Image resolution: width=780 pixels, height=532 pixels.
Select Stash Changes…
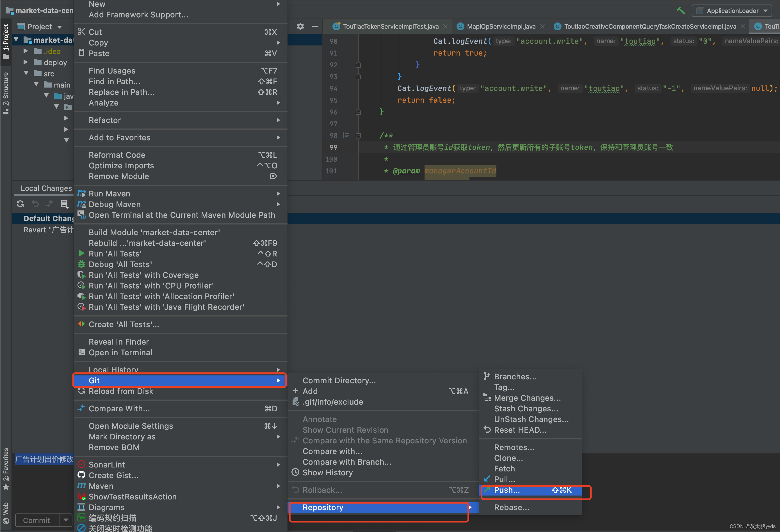tap(530, 409)
